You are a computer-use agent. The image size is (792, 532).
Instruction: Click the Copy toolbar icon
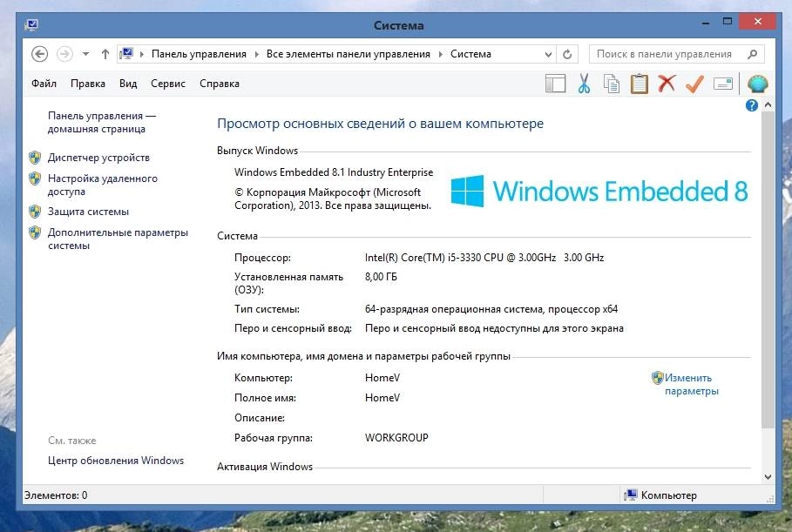point(612,84)
